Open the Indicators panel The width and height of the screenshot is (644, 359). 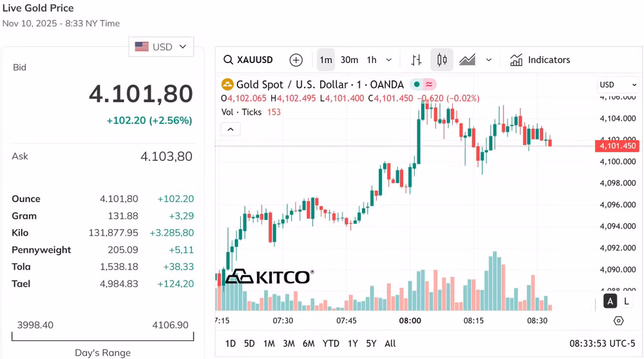540,60
